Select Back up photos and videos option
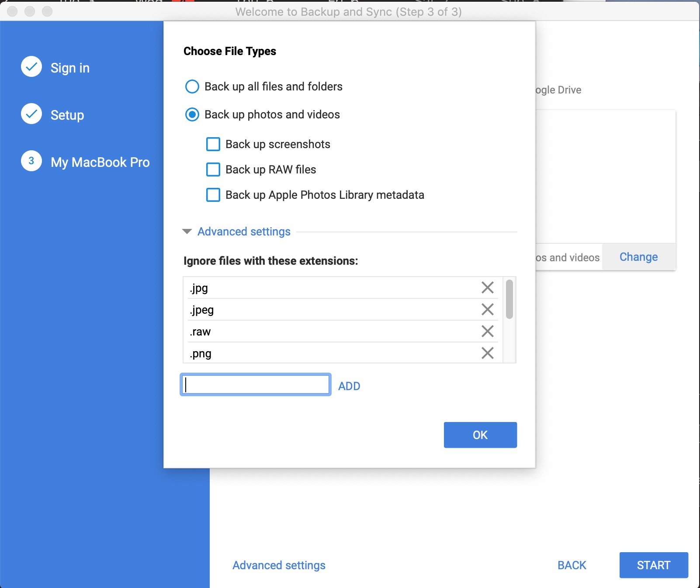The image size is (700, 588). (x=192, y=114)
